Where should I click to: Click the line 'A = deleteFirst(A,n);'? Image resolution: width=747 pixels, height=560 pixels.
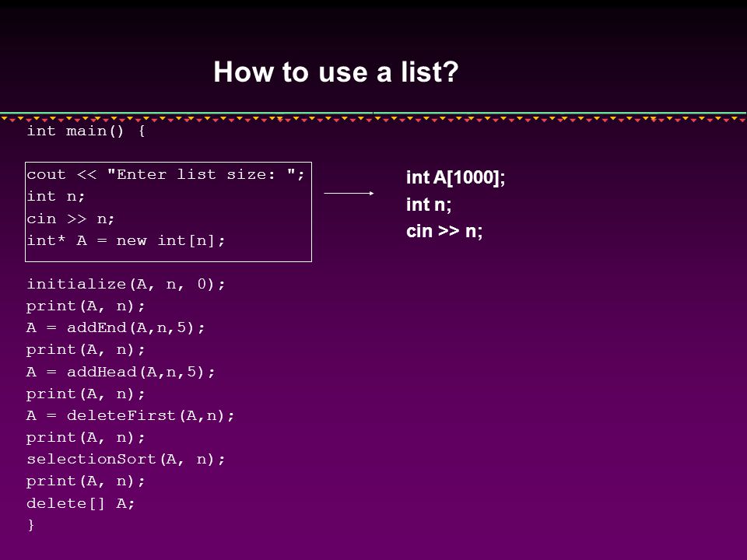131,415
